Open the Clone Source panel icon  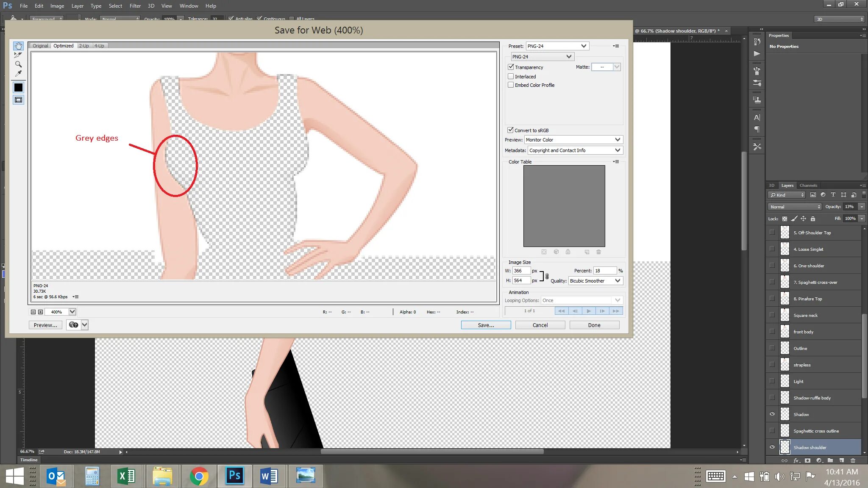[x=757, y=100]
